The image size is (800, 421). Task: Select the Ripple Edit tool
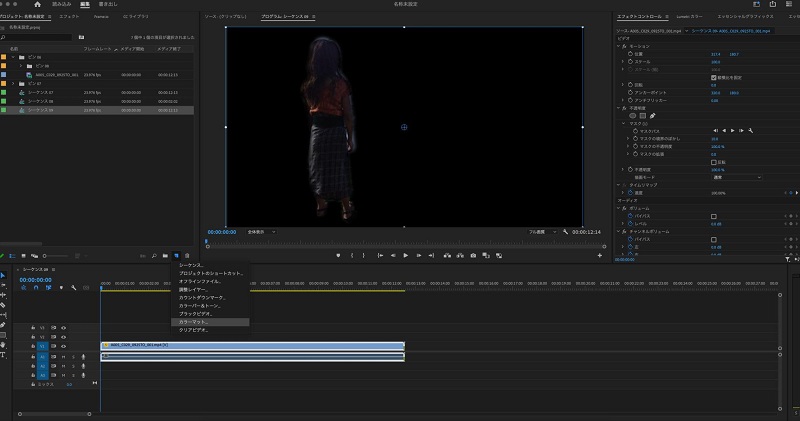pyautogui.click(x=3, y=295)
